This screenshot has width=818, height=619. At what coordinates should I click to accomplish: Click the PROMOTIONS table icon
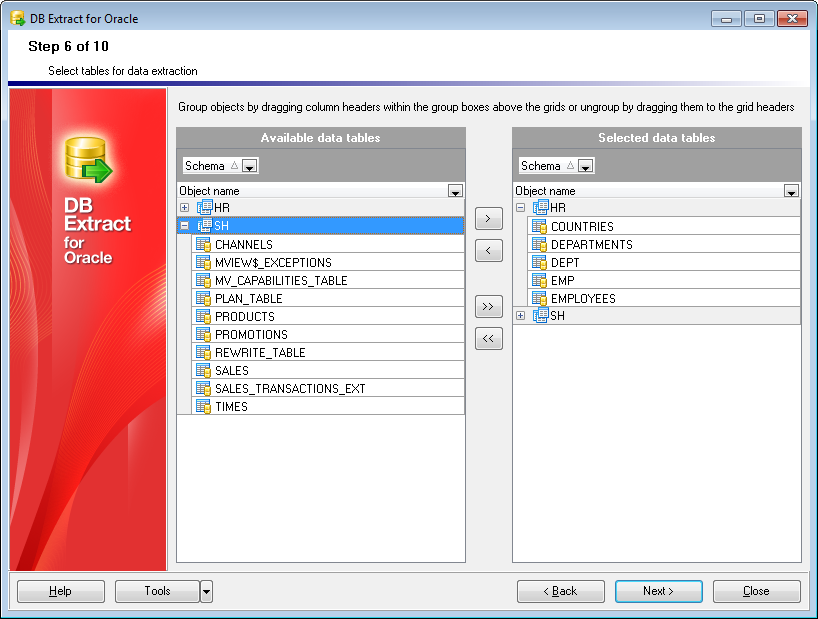[203, 334]
